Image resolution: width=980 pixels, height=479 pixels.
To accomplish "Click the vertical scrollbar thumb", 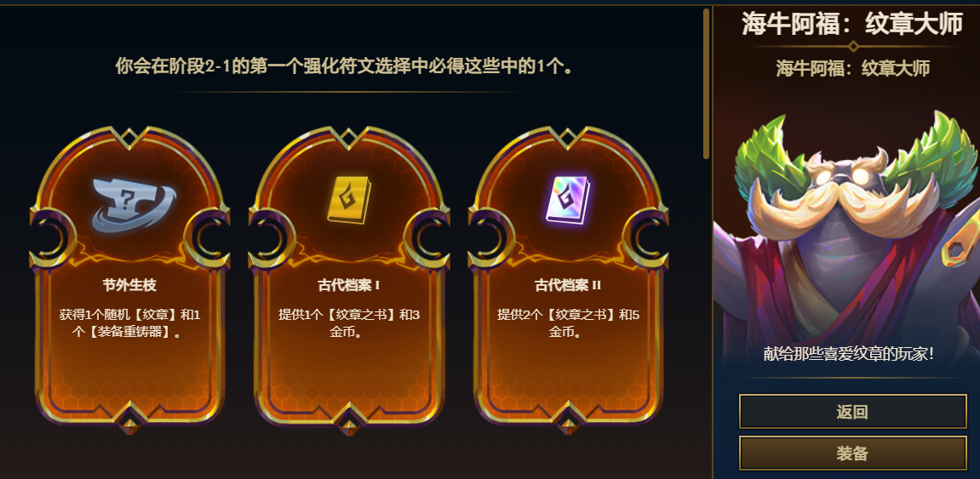I will click(706, 83).
